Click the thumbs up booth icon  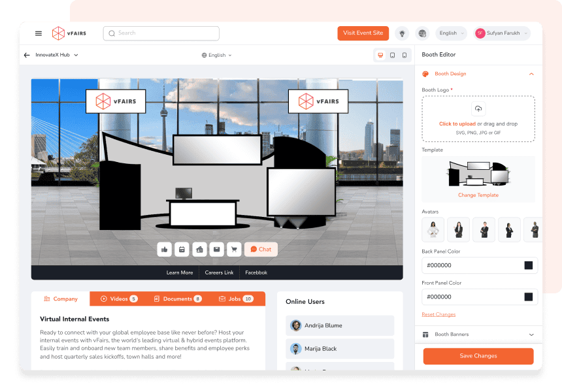[165, 250]
